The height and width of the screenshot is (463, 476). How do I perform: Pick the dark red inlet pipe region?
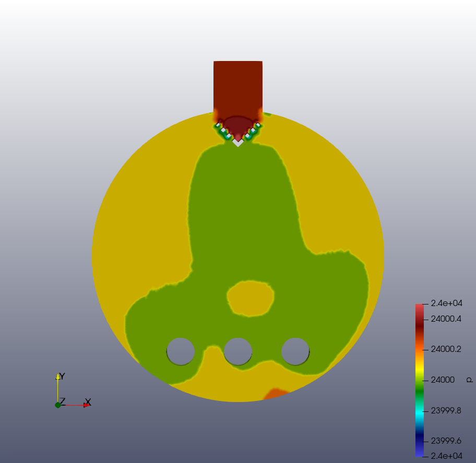(238, 88)
